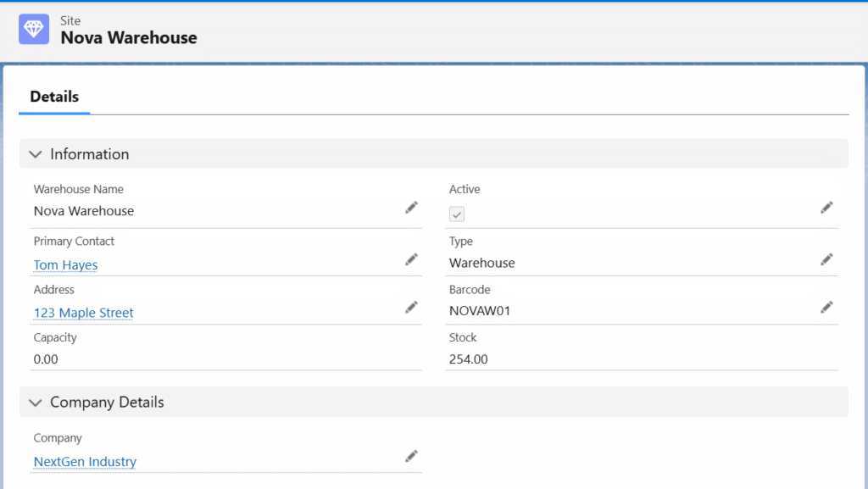Click the Site diamond icon in header
Image resolution: width=868 pixels, height=489 pixels.
pos(35,29)
